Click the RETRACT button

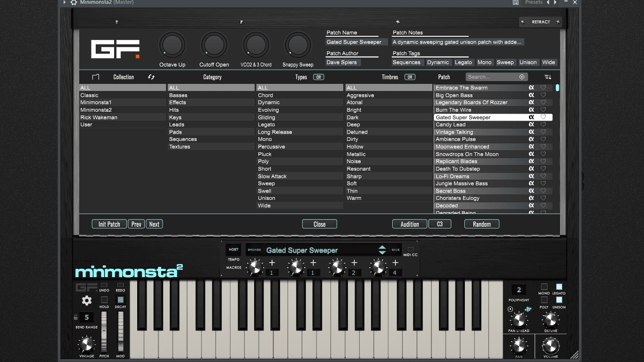[541, 22]
